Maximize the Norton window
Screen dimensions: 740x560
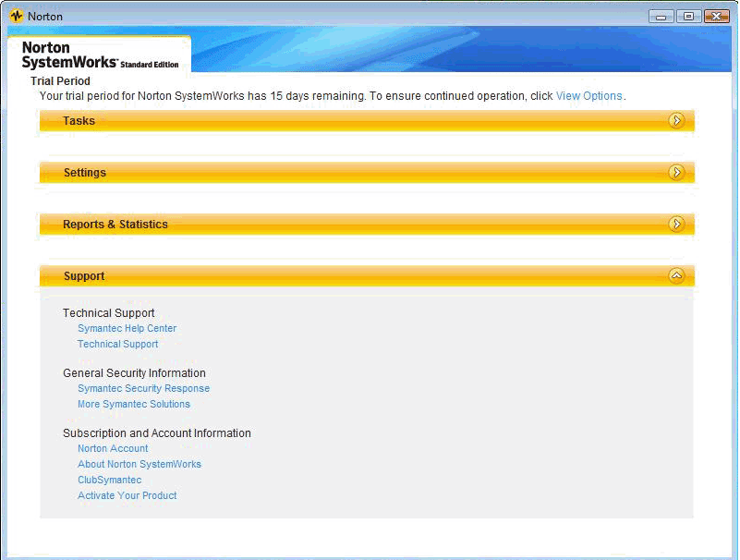click(688, 17)
